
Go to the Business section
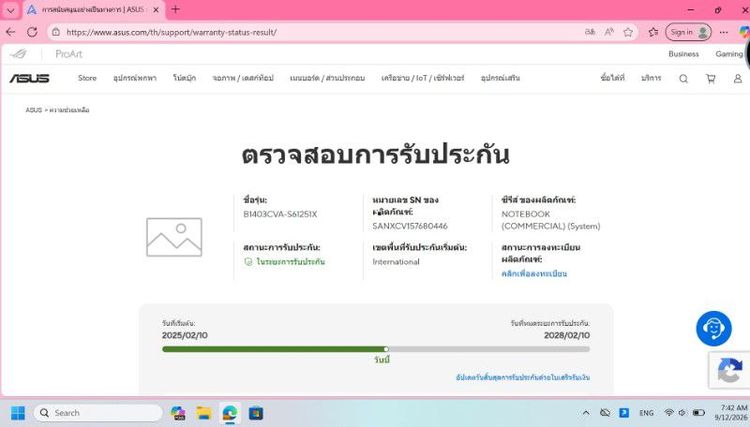coord(684,54)
